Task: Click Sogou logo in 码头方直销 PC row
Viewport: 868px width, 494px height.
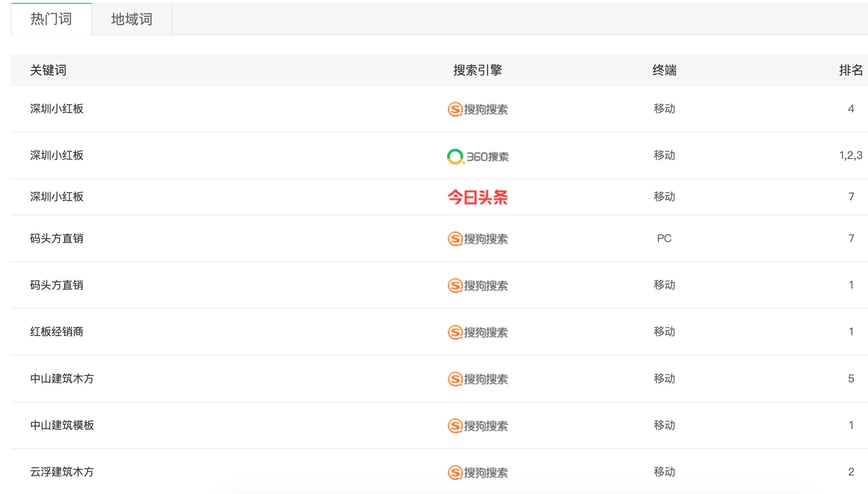Action: (478, 239)
